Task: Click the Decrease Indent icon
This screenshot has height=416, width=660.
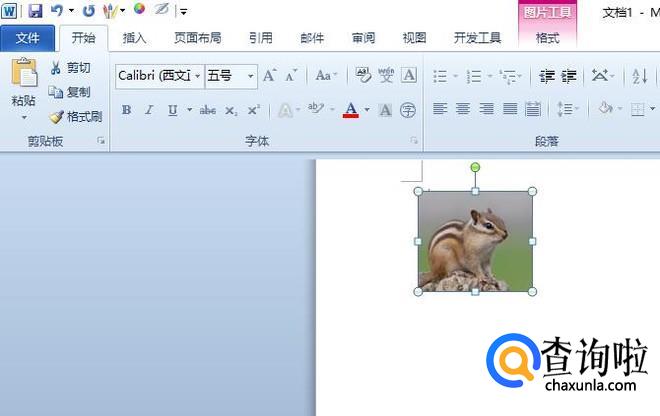Action: coord(547,76)
